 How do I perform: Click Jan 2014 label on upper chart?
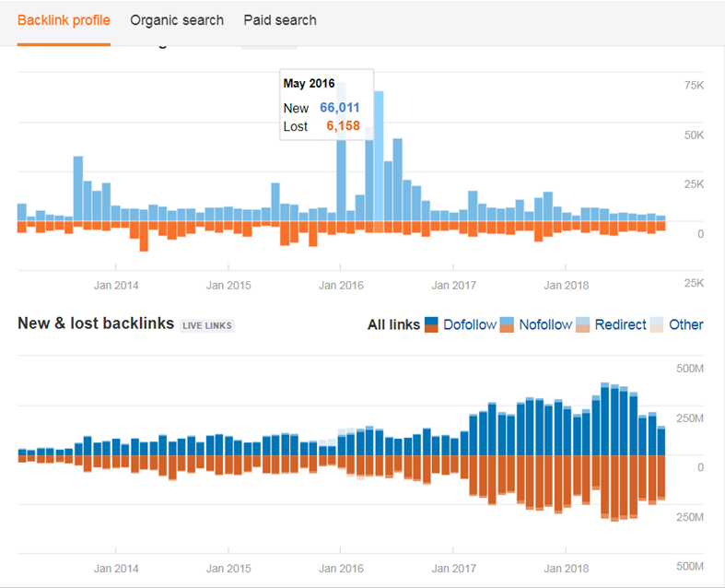(116, 286)
